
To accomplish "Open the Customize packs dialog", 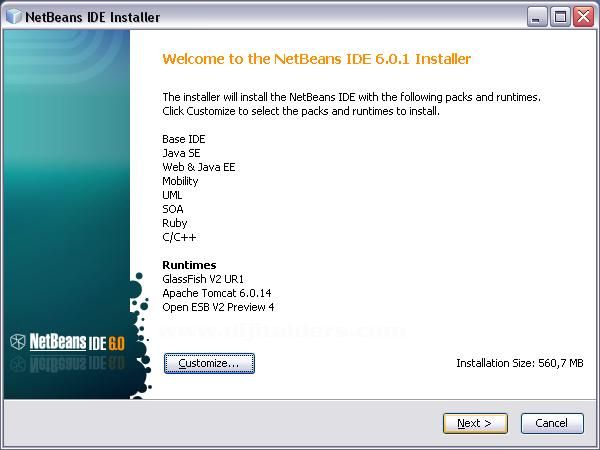I will 209,363.
